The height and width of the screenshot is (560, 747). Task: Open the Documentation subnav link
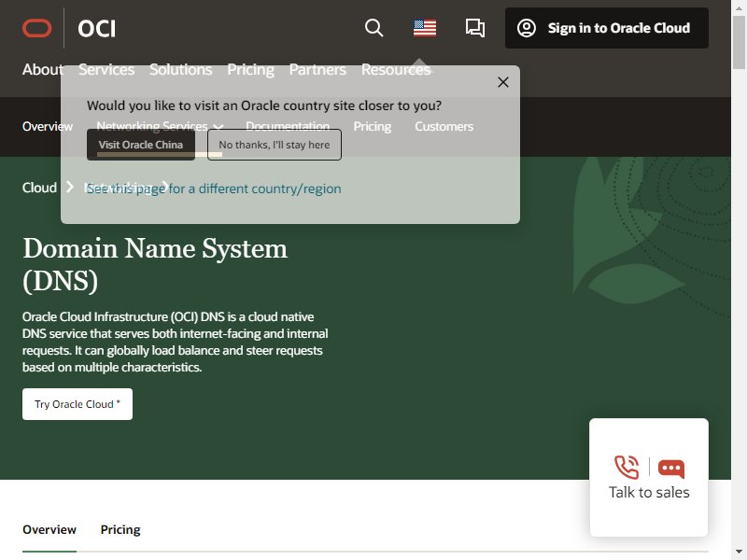point(288,126)
